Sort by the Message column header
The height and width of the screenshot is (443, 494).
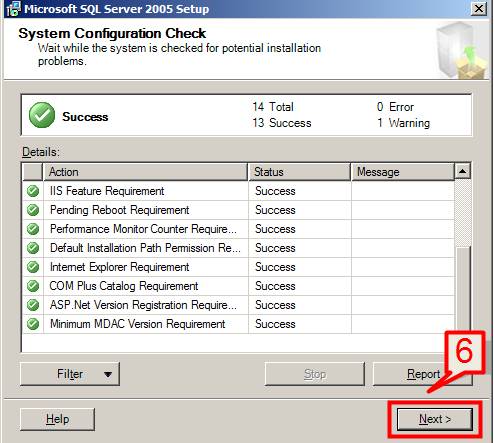[x=403, y=172]
